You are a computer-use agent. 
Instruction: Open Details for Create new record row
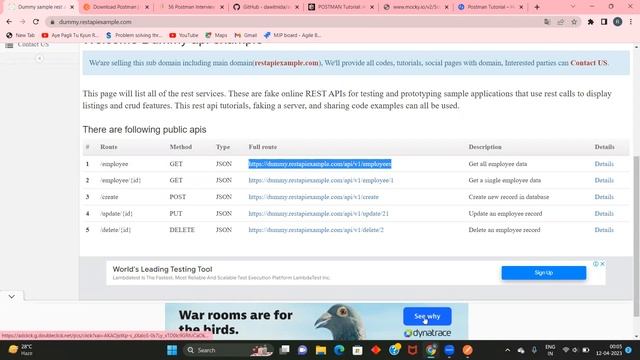coord(604,197)
